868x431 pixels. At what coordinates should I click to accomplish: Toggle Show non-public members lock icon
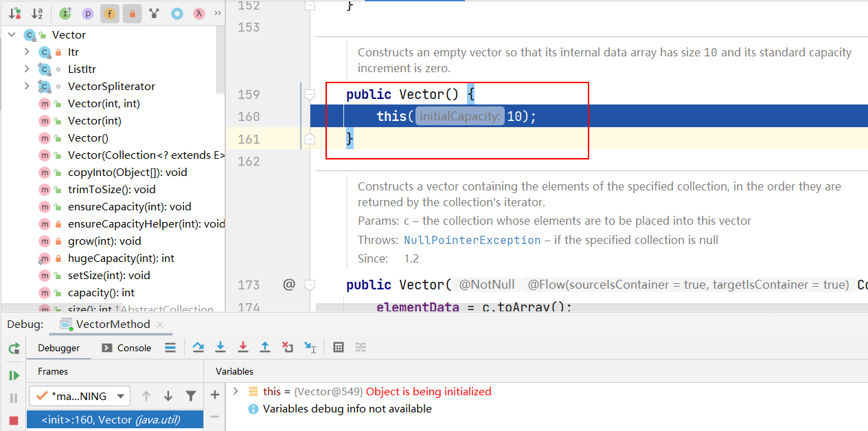pyautogui.click(x=132, y=13)
